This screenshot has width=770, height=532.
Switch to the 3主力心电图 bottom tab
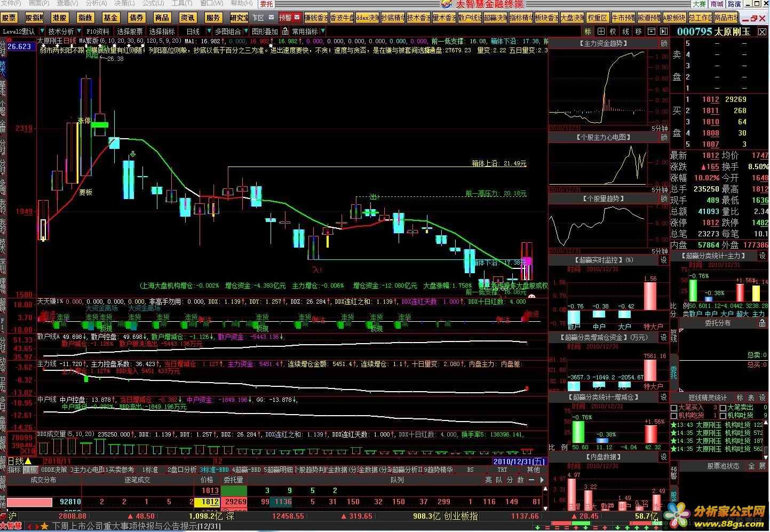coord(87,470)
